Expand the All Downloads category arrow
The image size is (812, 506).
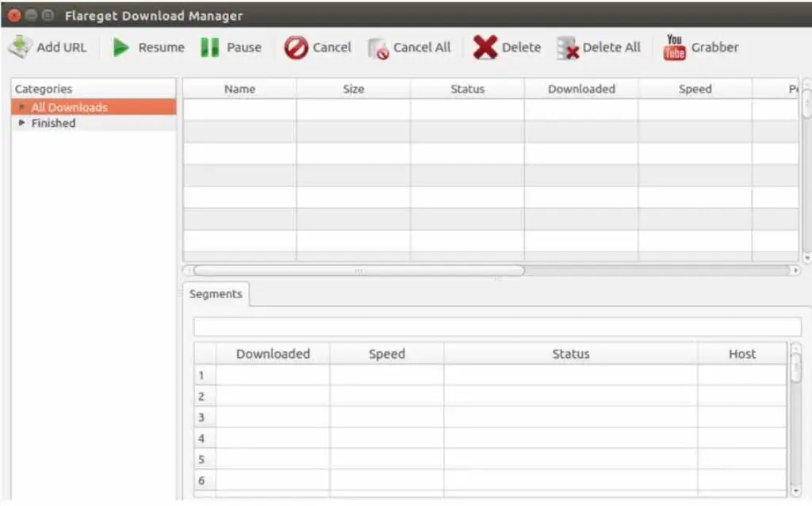pyautogui.click(x=21, y=107)
